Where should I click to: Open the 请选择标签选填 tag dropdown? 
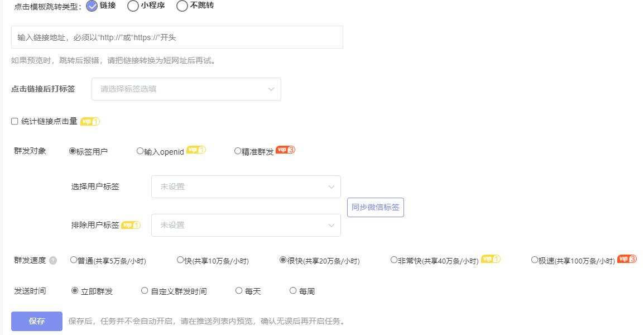186,89
